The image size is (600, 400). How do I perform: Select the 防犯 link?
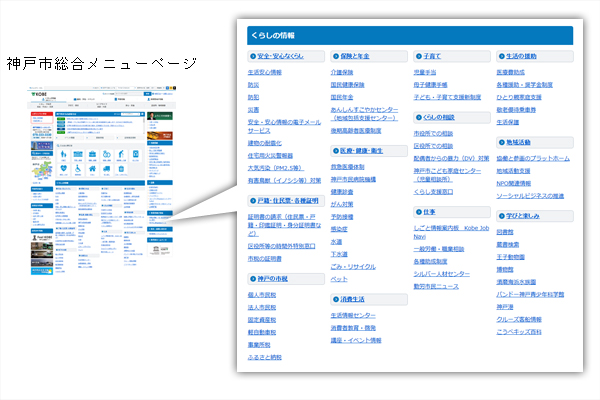(253, 97)
